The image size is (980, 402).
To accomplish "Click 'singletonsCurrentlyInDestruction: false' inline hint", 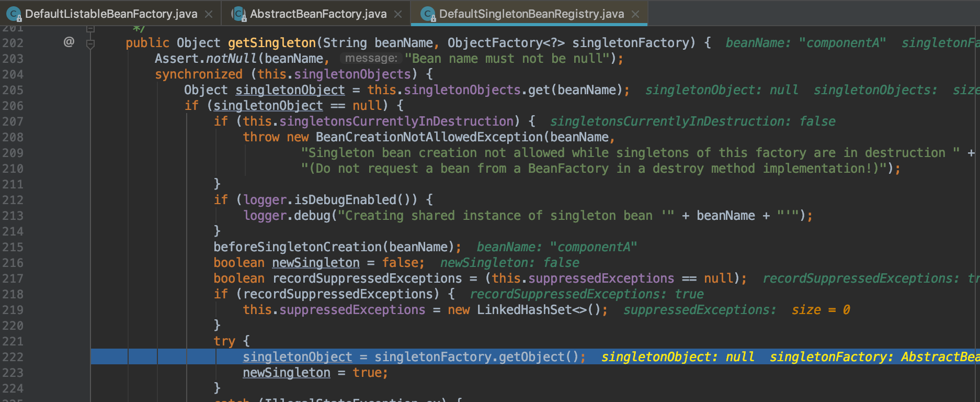I will [693, 121].
